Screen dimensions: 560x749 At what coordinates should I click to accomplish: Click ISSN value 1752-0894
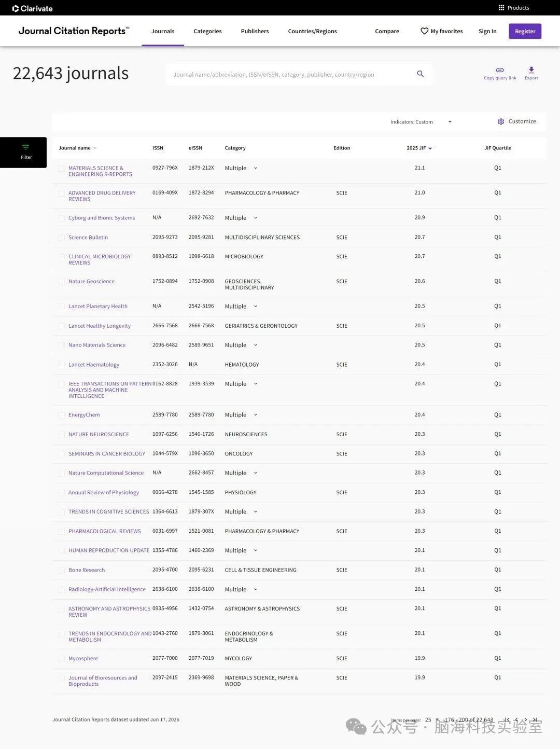165,281
